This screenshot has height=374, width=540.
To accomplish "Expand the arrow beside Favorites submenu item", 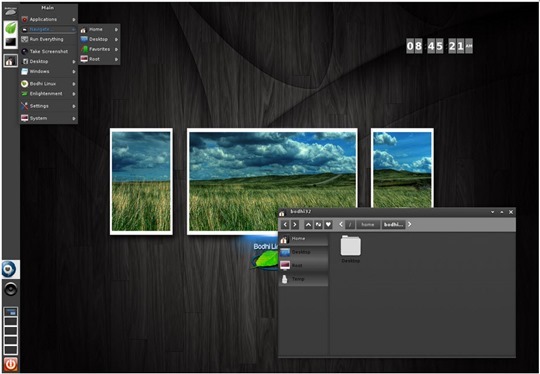I will (x=116, y=50).
